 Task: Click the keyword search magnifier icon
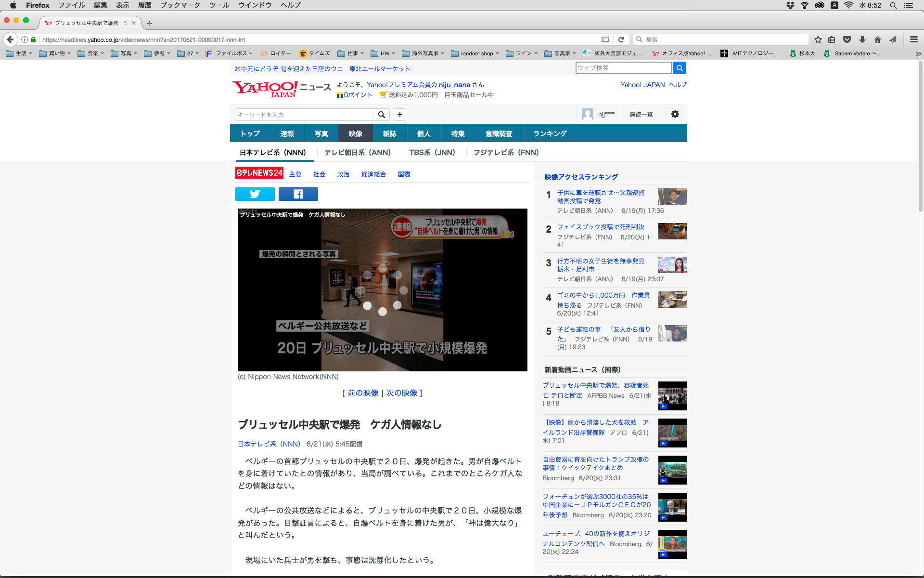pyautogui.click(x=381, y=115)
